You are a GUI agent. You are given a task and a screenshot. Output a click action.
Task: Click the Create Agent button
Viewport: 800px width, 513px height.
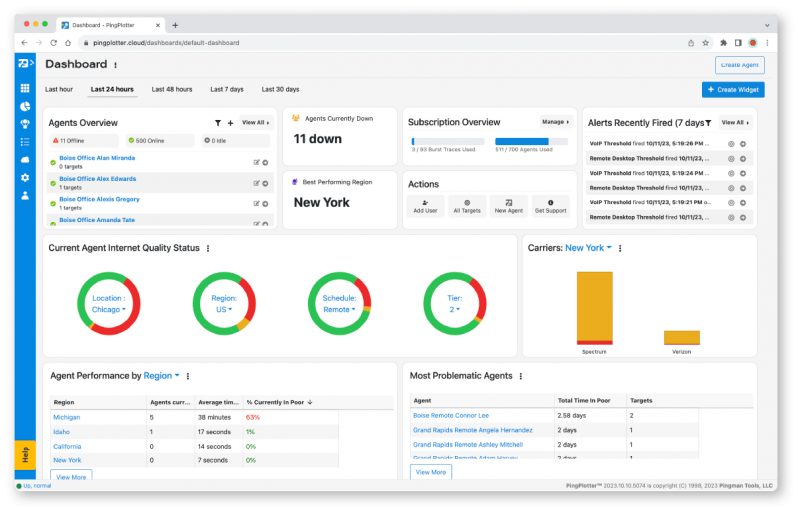(739, 65)
